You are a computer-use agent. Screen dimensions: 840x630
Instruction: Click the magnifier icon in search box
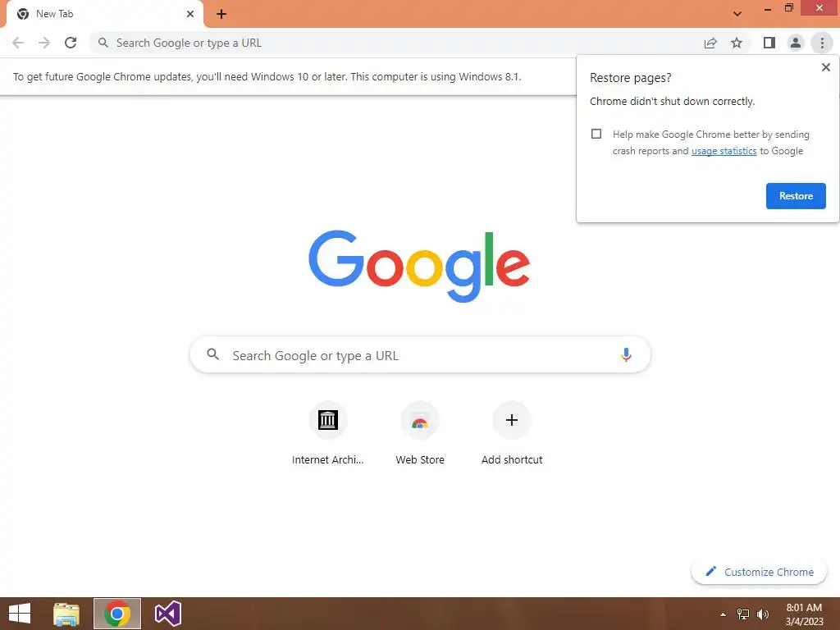click(212, 354)
